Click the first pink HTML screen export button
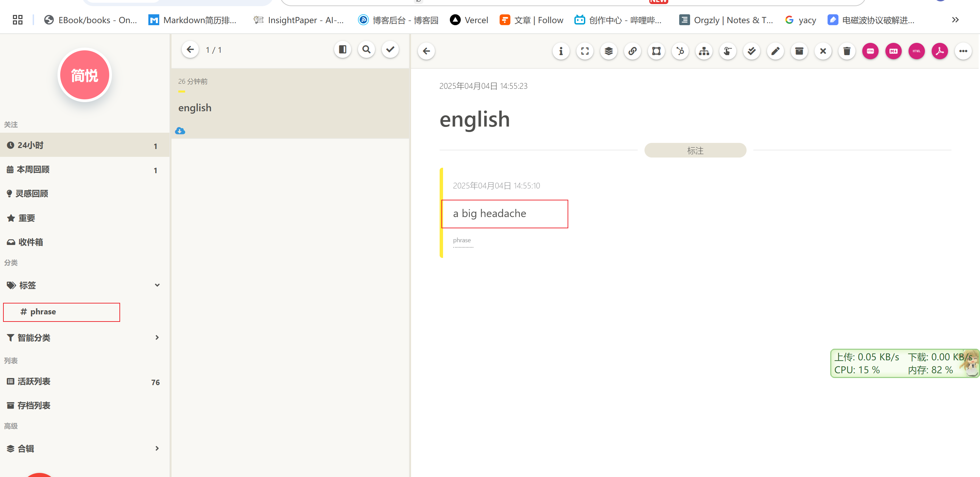980x477 pixels. (x=870, y=51)
